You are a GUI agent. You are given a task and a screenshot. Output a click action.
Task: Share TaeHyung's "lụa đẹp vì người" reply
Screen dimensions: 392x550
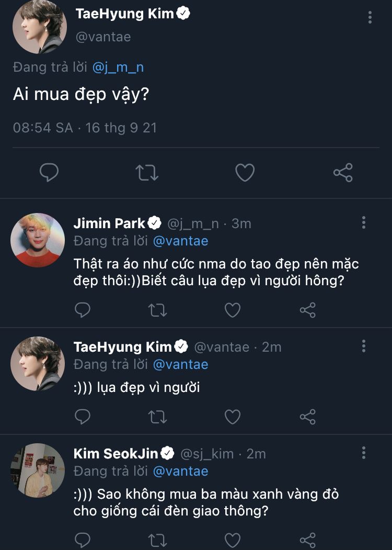coord(307,417)
